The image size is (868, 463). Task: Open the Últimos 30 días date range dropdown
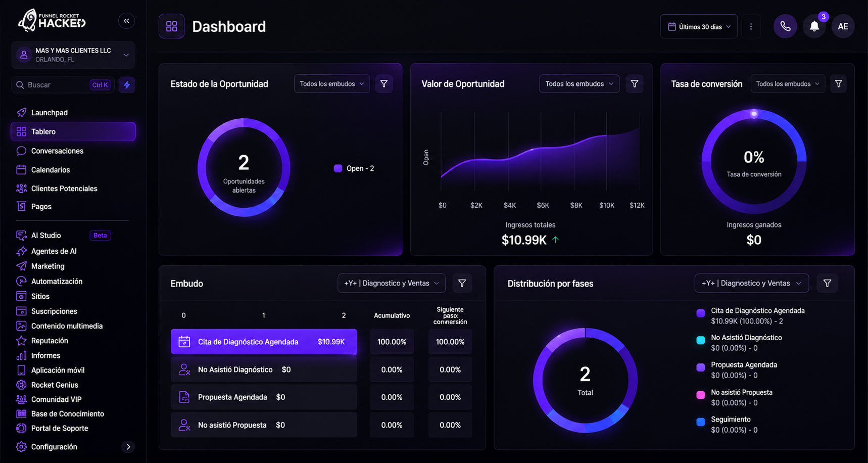[x=699, y=26]
